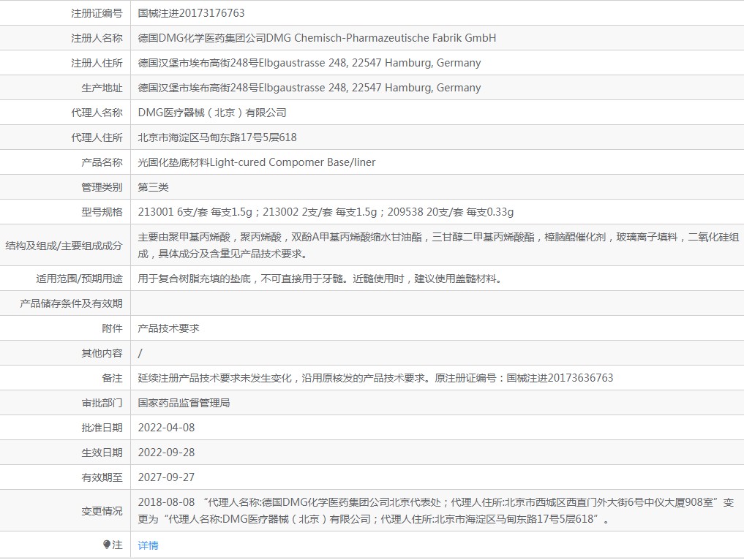The image size is (744, 560).
Task: Click the 型号规格 label
Action: tap(102, 212)
